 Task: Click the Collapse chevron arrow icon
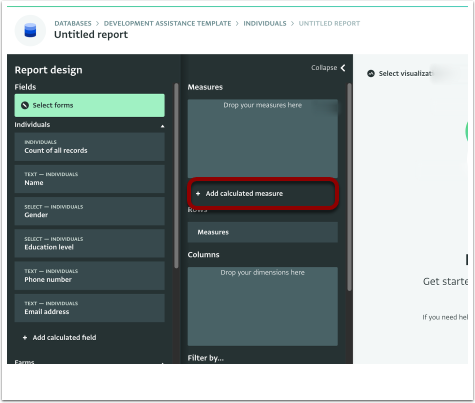pos(343,68)
